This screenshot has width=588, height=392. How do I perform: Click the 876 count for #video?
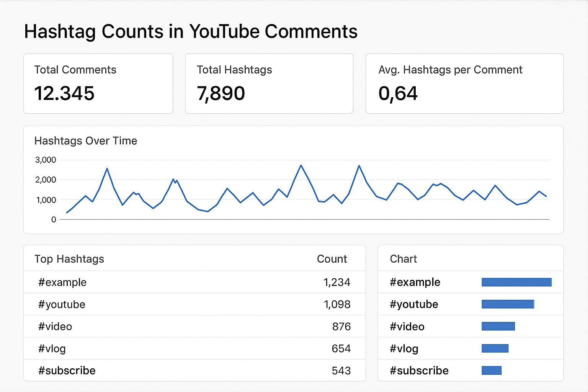pos(341,327)
